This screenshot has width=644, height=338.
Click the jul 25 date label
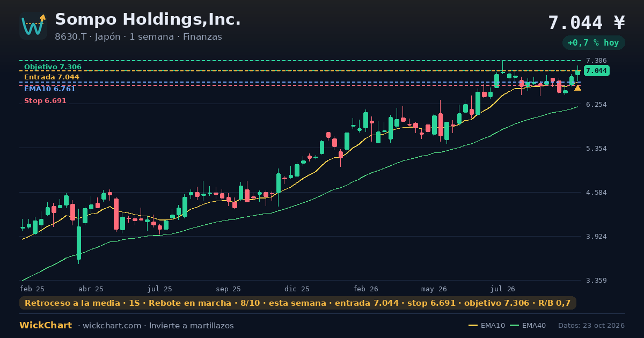coord(160,289)
